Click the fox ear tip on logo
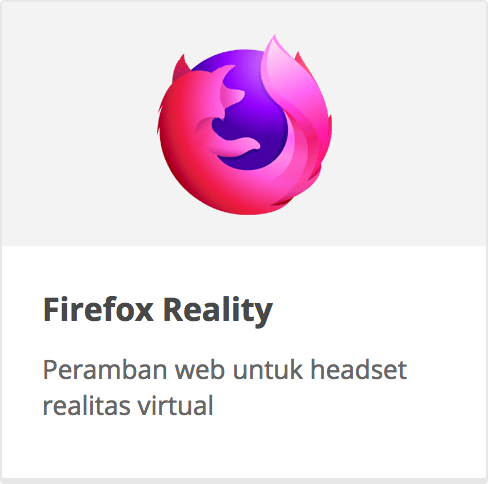The image size is (488, 484). point(180,66)
